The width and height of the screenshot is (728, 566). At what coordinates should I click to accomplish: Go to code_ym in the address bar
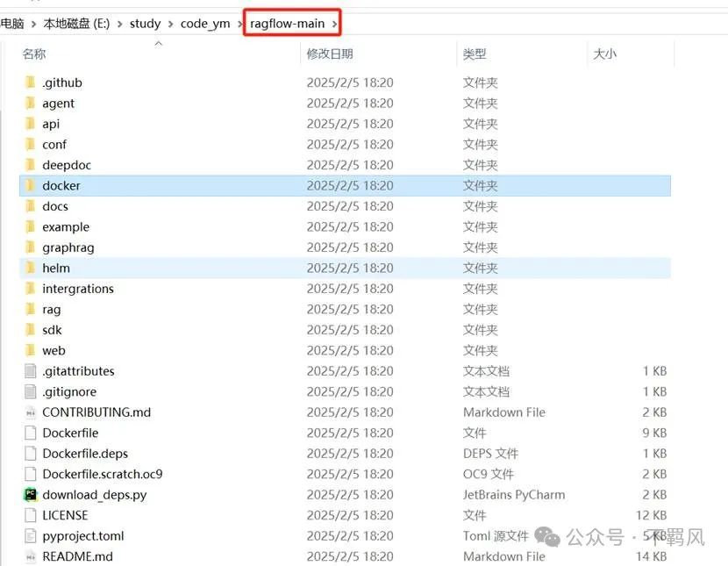click(x=204, y=24)
